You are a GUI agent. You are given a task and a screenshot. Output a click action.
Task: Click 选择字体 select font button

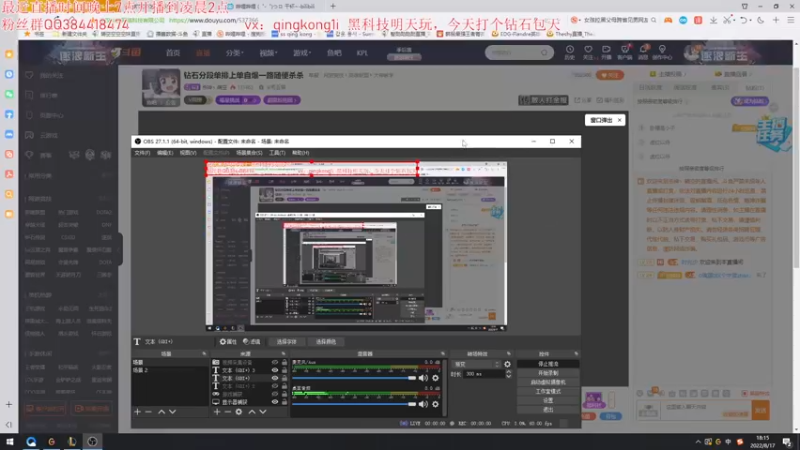pos(286,342)
